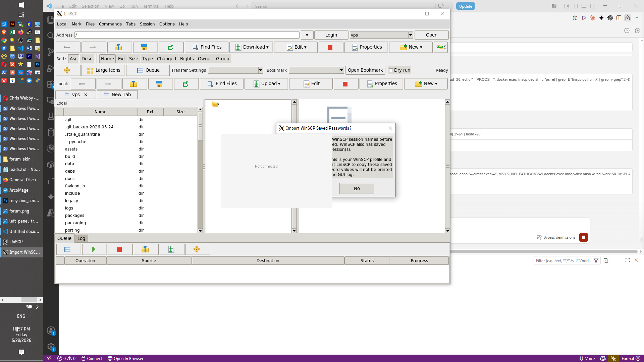Sort by Size toggle in Sort bar
The height and width of the screenshot is (362, 644).
coord(133,59)
